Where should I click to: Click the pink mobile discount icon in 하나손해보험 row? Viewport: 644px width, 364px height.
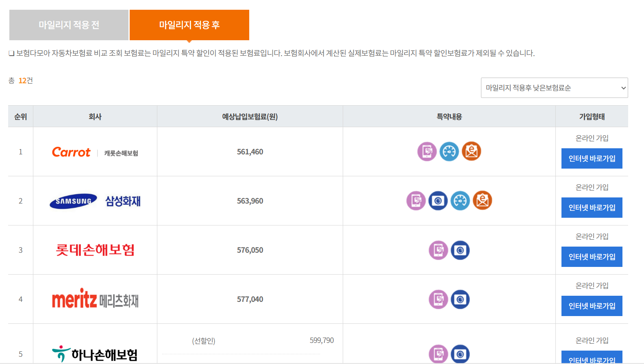click(x=438, y=354)
